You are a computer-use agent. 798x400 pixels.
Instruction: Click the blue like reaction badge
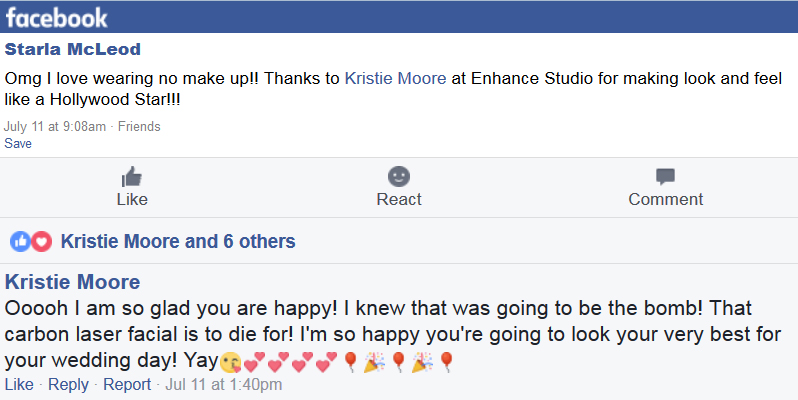pos(20,241)
